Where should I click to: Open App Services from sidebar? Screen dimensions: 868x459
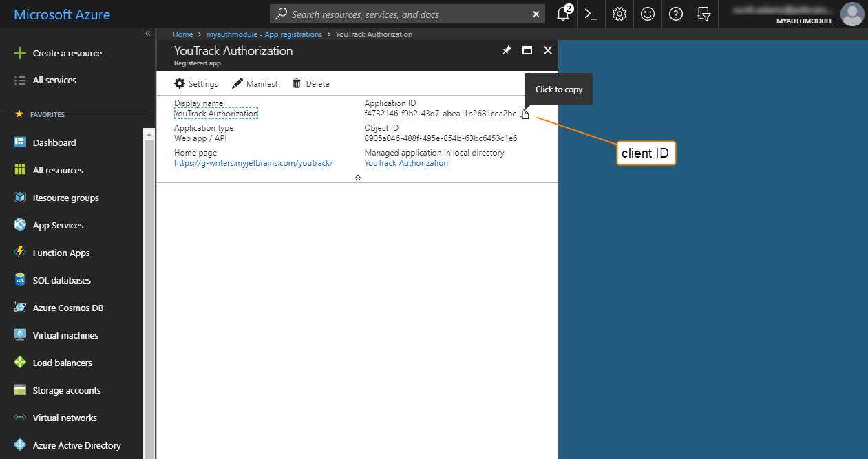coord(58,225)
